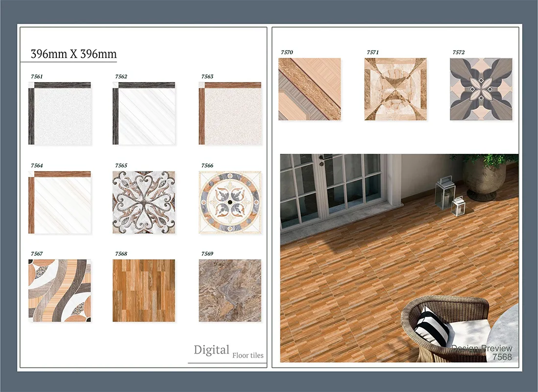Screen dimensions: 538x392
Task: Click the Digital Floor tiles caption
Action: (228, 351)
